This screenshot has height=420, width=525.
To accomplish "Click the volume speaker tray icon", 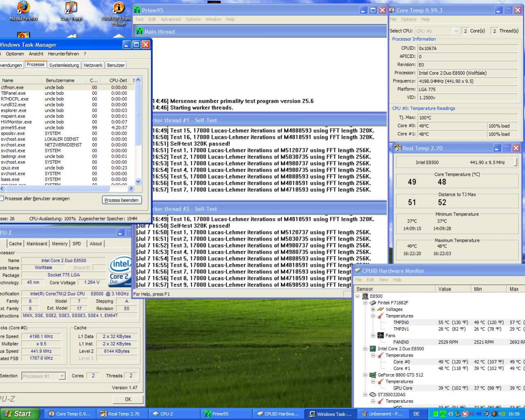I will pos(494,414).
